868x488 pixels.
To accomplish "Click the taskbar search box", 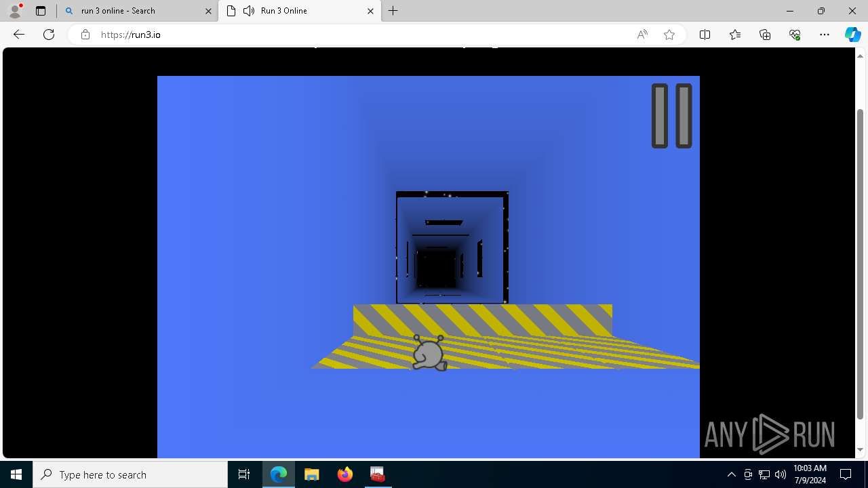I will coord(130,474).
